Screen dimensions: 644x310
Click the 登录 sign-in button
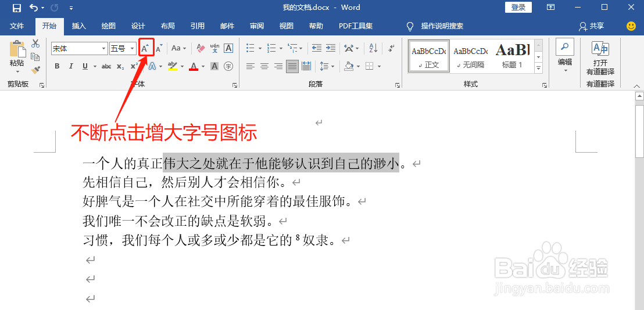(x=518, y=8)
